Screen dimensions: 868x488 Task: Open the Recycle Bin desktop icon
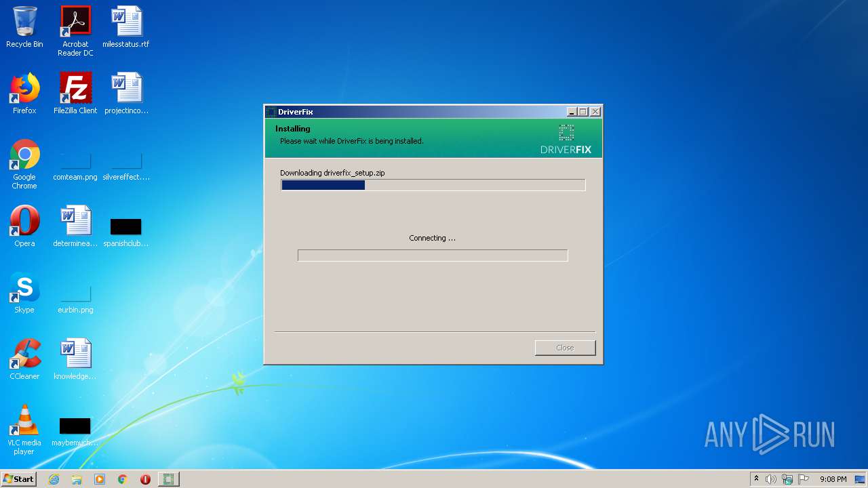tap(24, 27)
